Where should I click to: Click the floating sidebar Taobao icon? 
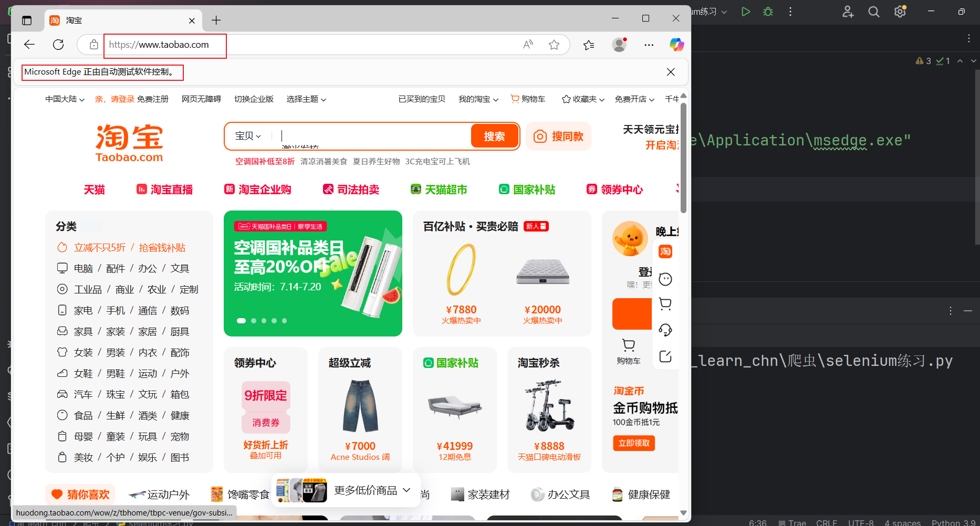click(x=665, y=251)
